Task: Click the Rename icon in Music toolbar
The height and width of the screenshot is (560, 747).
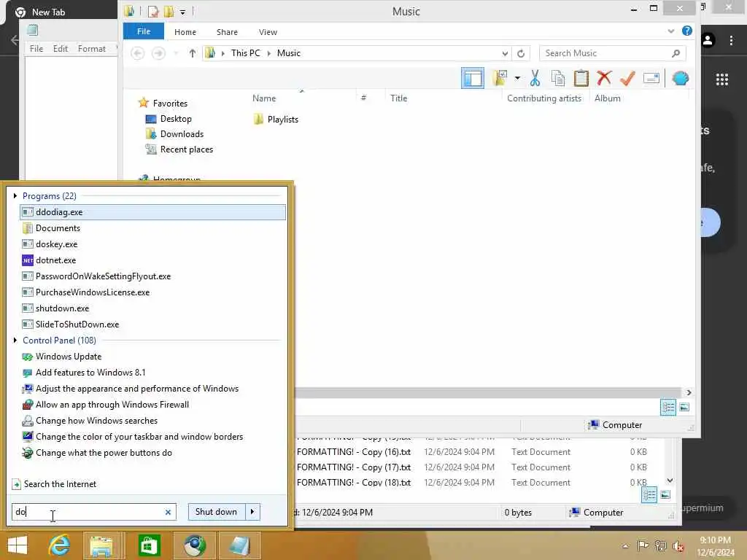Action: pos(651,78)
